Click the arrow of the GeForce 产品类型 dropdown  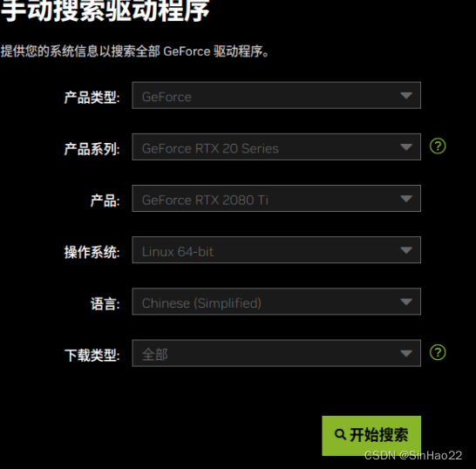(406, 96)
